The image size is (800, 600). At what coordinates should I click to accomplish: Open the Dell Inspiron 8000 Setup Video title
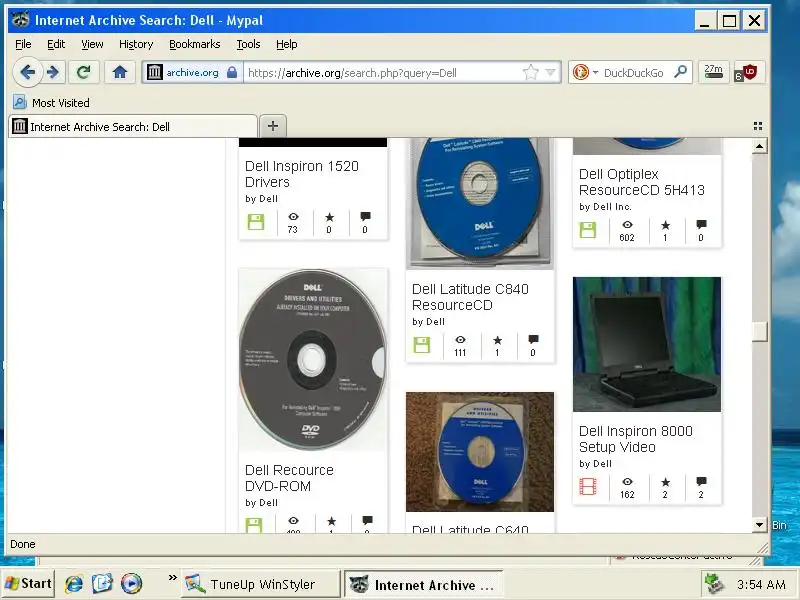(x=636, y=439)
